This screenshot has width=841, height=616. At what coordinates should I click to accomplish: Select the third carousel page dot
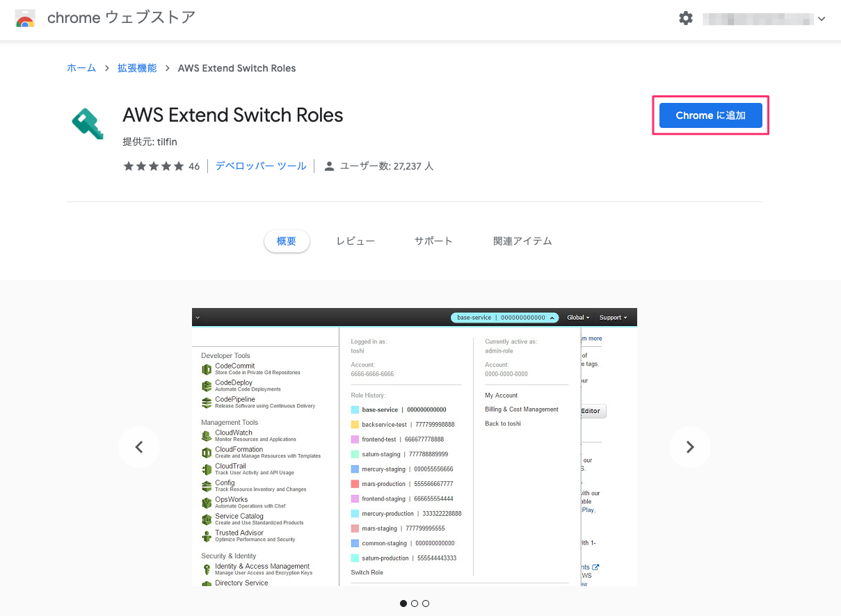[426, 603]
